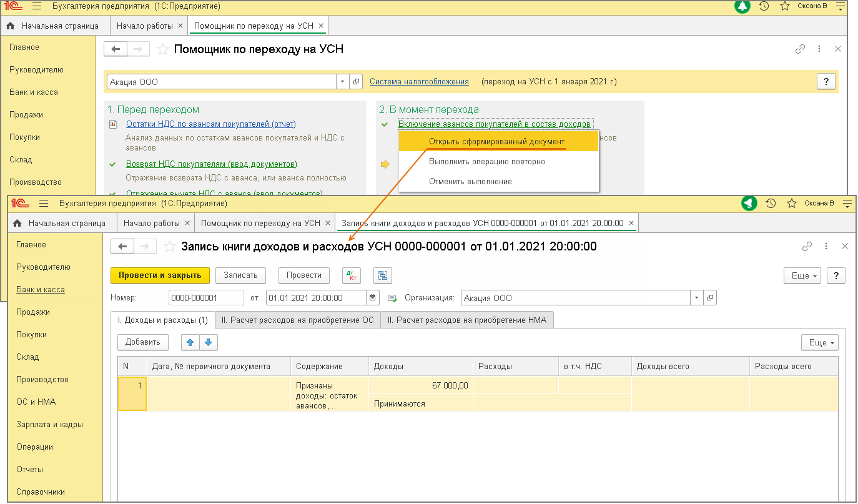Click the document date input field
858x504 pixels.
pyautogui.click(x=317, y=298)
